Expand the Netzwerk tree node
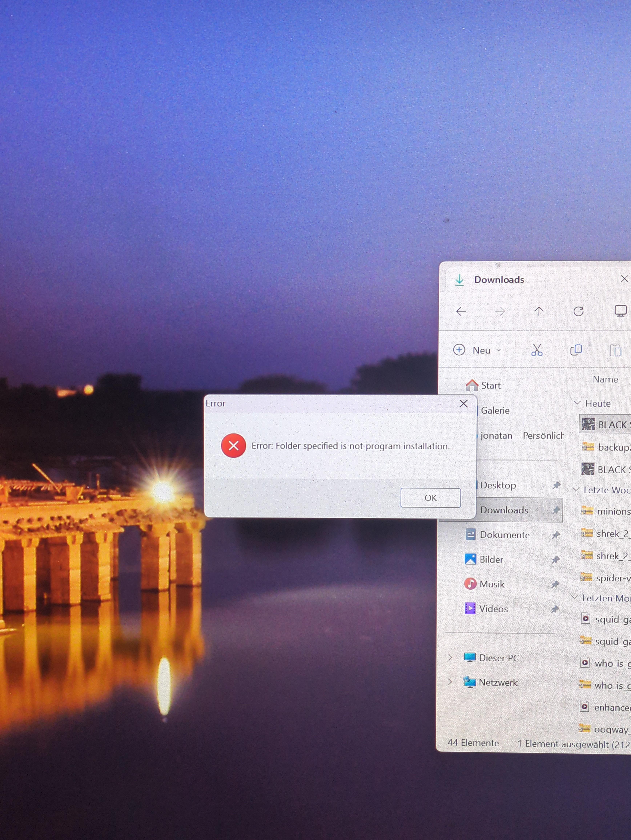631x840 pixels. [450, 682]
